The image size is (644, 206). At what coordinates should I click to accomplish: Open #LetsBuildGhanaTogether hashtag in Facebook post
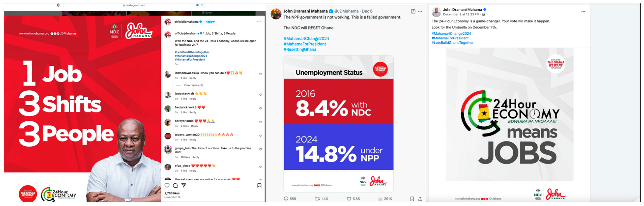[453, 43]
